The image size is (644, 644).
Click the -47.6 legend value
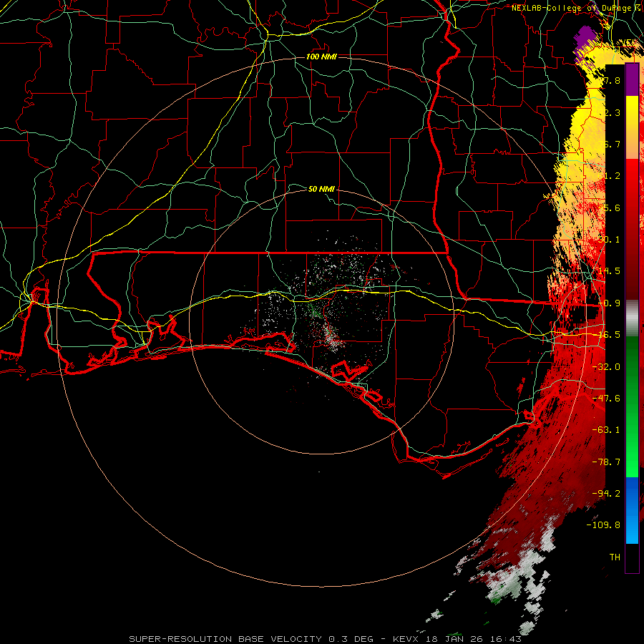click(x=606, y=398)
